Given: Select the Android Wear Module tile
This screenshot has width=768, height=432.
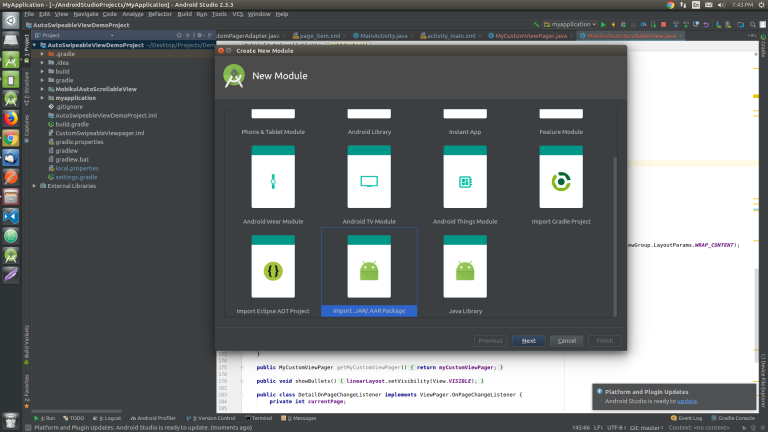Looking at the screenshot, I should click(x=272, y=181).
